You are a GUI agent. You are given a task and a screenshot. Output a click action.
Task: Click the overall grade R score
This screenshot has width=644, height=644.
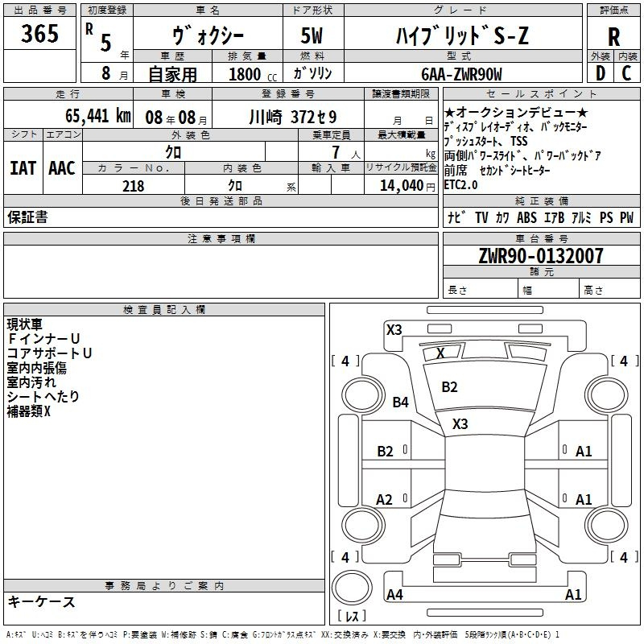coord(613,36)
